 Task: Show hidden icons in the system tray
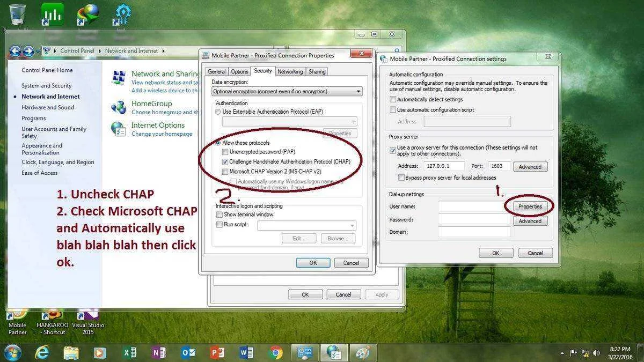pos(562,353)
